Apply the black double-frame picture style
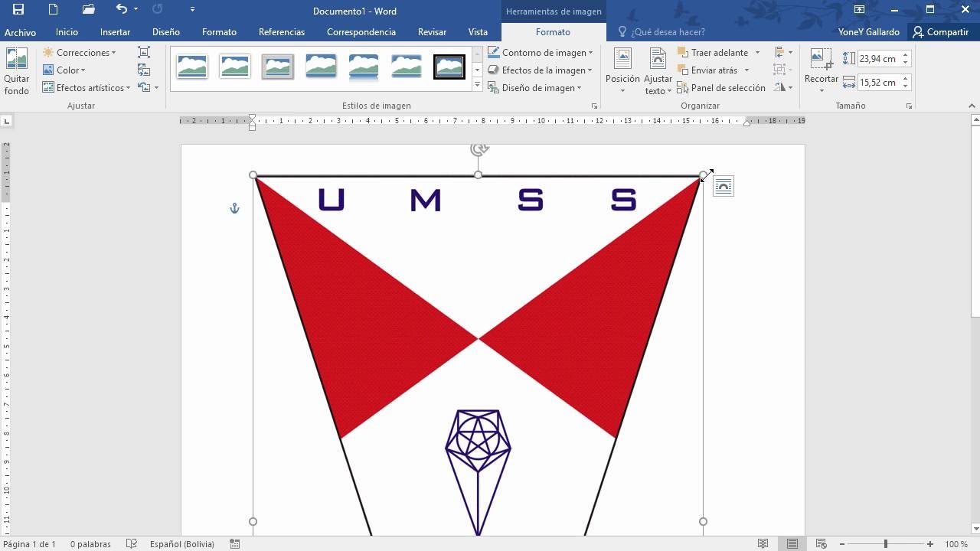The image size is (980, 551). (x=449, y=67)
